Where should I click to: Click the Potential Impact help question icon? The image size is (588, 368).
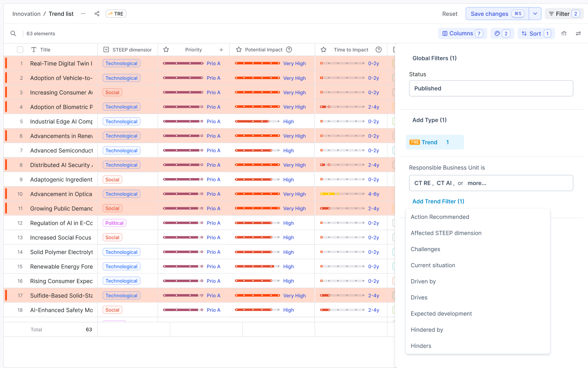coord(289,50)
